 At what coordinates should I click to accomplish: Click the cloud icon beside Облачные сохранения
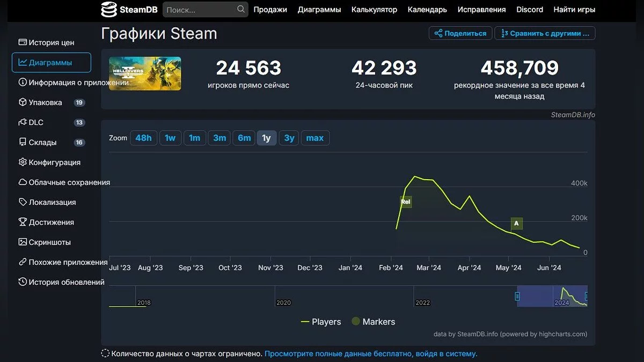[x=23, y=182]
